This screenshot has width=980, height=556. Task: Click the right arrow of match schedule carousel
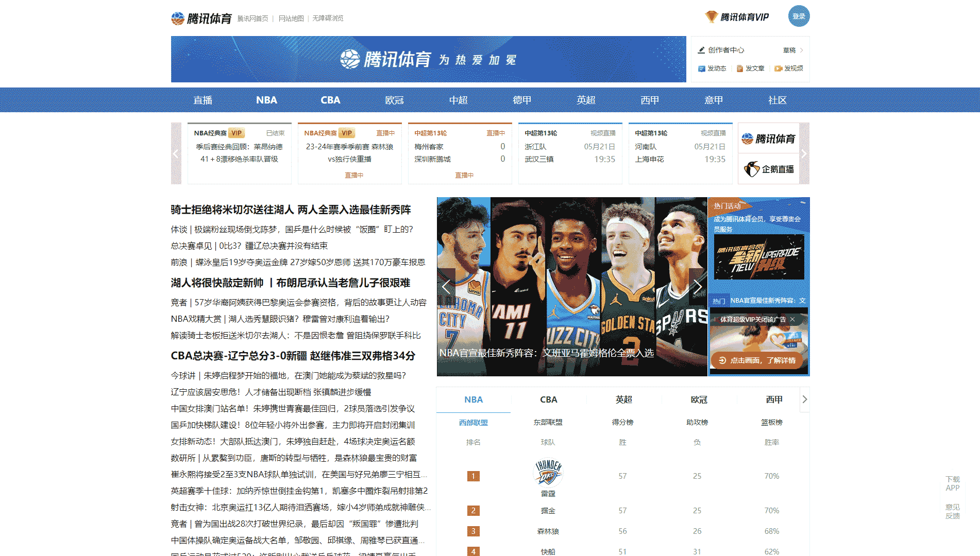(x=804, y=153)
